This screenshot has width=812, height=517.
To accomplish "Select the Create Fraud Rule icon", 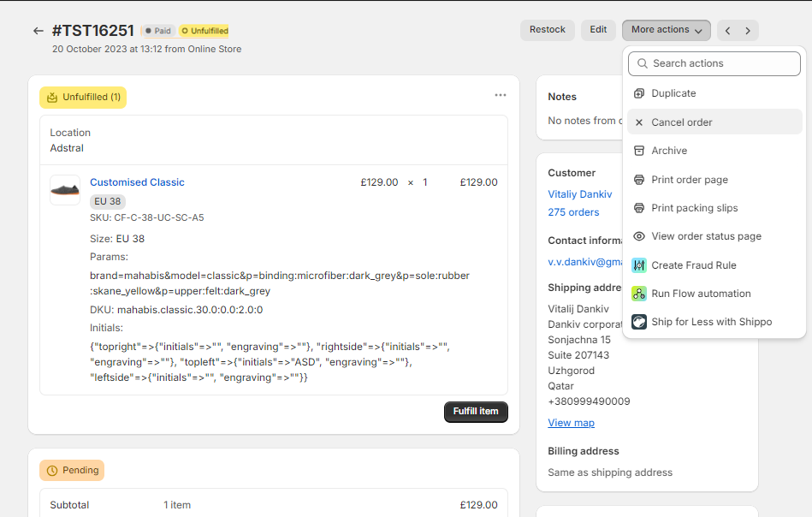I will [x=639, y=264].
